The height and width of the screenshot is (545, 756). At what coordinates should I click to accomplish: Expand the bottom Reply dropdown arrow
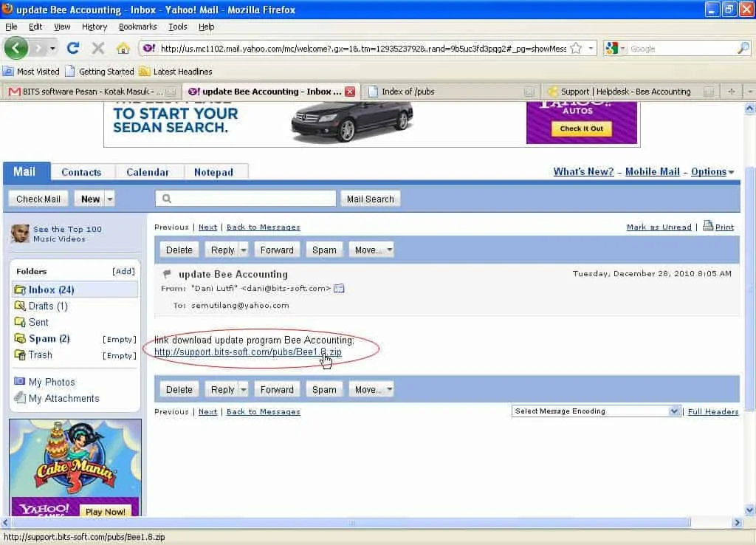click(244, 389)
